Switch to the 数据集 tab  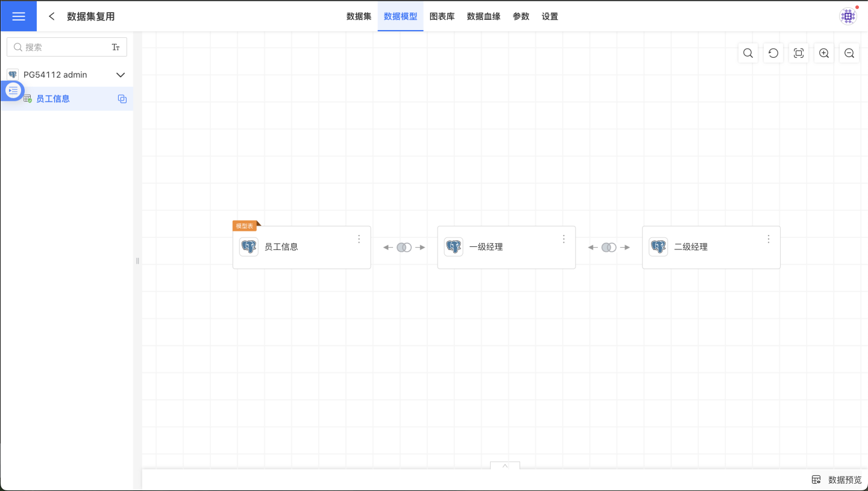tap(359, 16)
